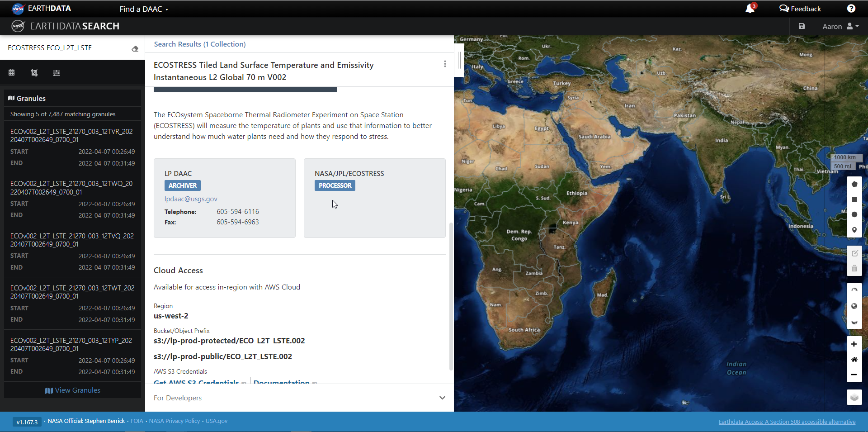Open the temporal calendar filter
The height and width of the screenshot is (432, 868).
12,72
